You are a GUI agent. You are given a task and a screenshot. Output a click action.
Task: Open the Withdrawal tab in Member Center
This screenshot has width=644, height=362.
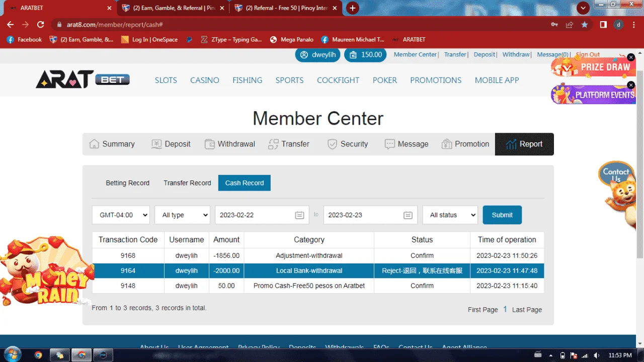(x=230, y=144)
